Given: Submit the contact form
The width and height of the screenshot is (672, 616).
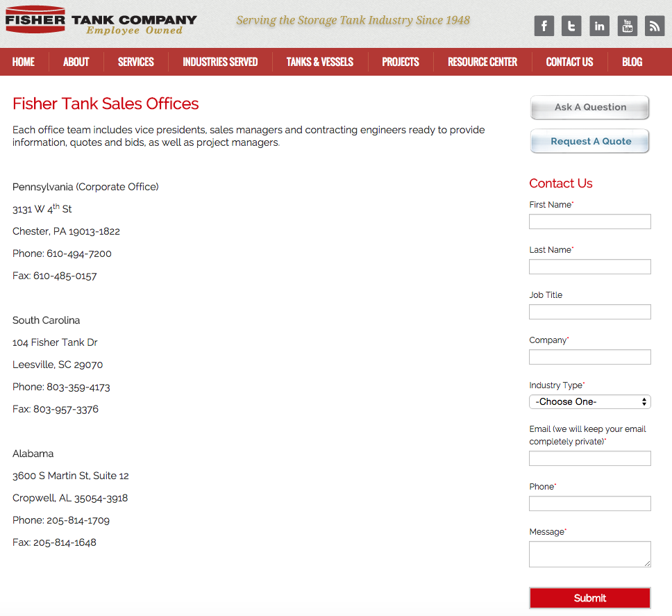Looking at the screenshot, I should pos(589,598).
